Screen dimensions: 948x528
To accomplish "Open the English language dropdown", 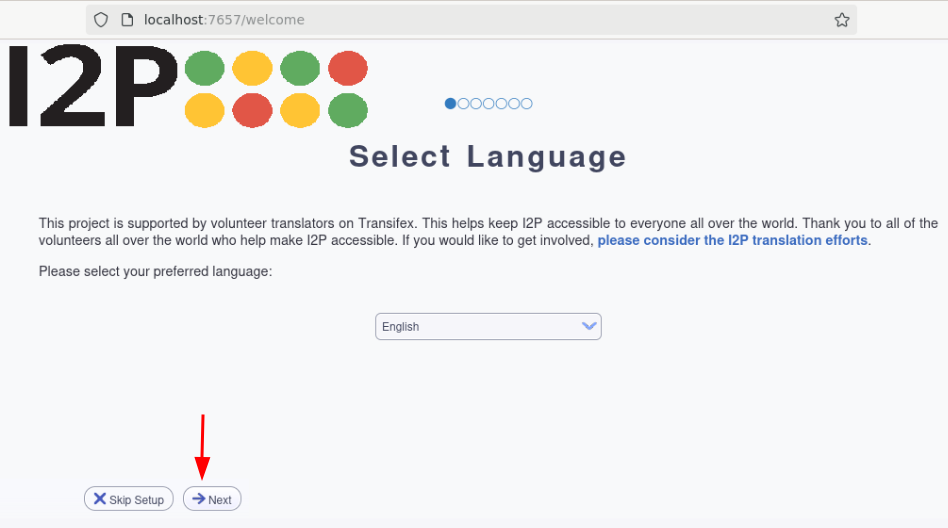I will pyautogui.click(x=488, y=327).
